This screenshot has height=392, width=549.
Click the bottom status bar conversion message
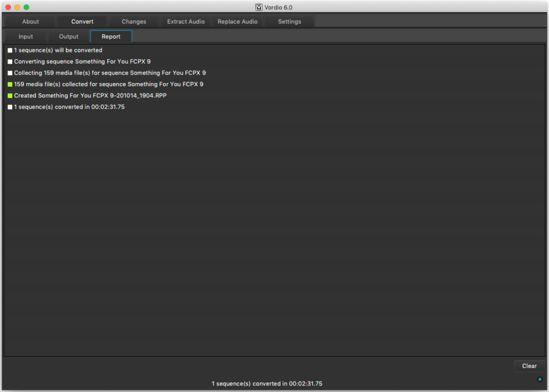267,383
